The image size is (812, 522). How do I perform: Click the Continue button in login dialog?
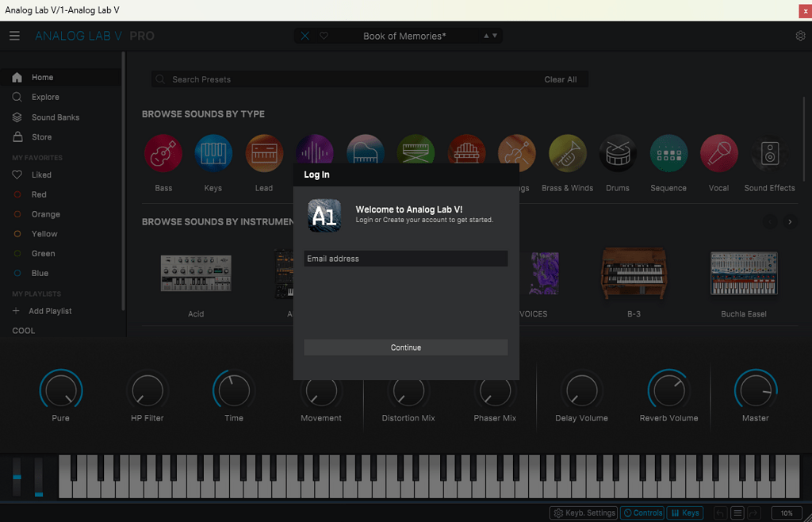(405, 347)
